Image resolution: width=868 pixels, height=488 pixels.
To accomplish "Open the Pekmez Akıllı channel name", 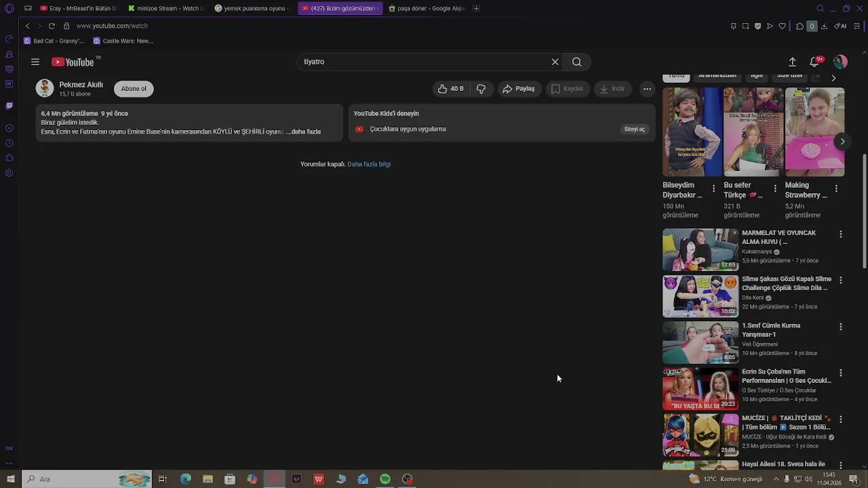I will (x=81, y=85).
